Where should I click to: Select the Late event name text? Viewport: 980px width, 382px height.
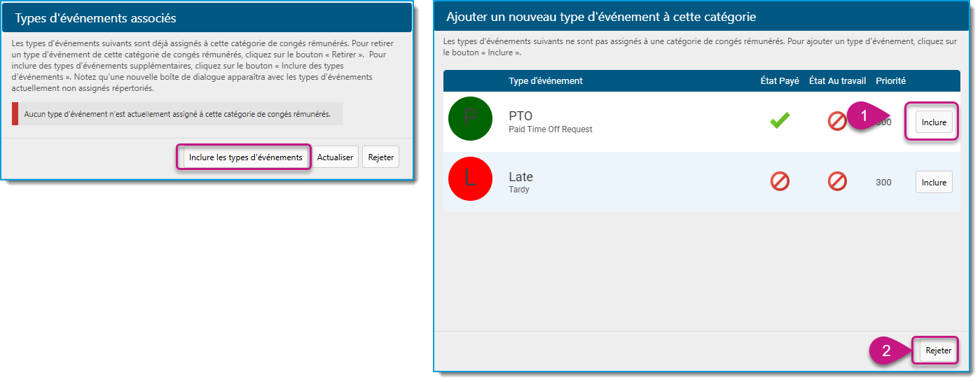(x=521, y=177)
